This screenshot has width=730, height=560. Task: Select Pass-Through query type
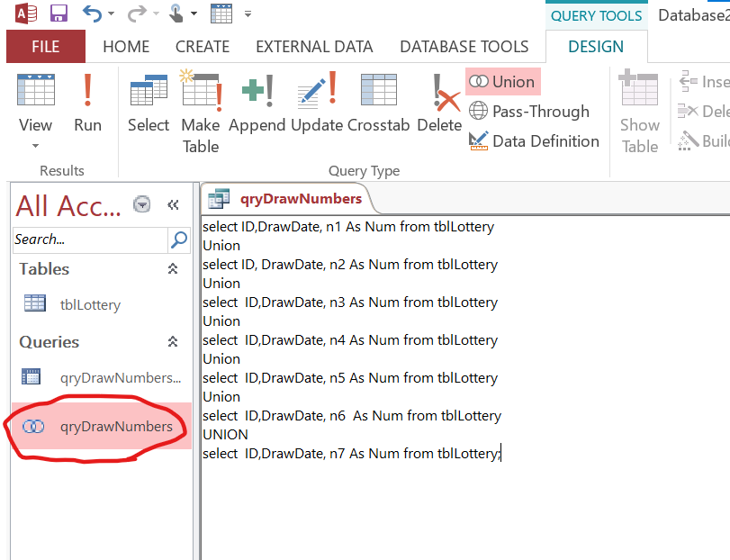(529, 112)
